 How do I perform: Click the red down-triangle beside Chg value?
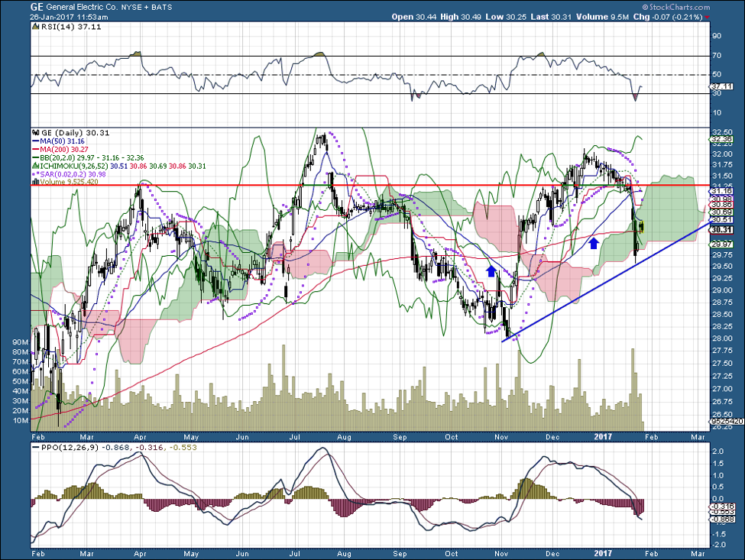click(708, 17)
